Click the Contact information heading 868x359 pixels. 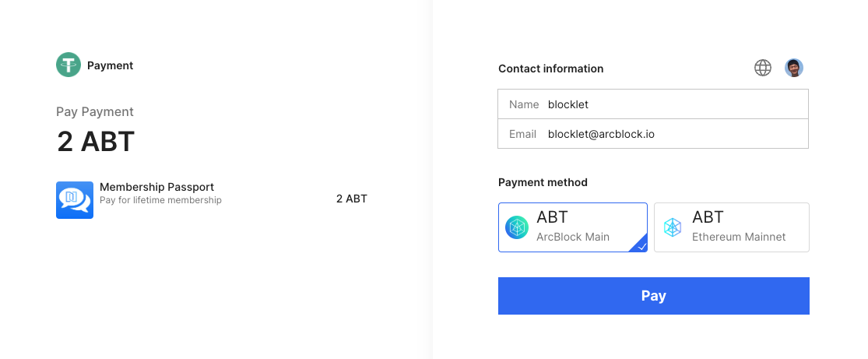click(x=550, y=69)
